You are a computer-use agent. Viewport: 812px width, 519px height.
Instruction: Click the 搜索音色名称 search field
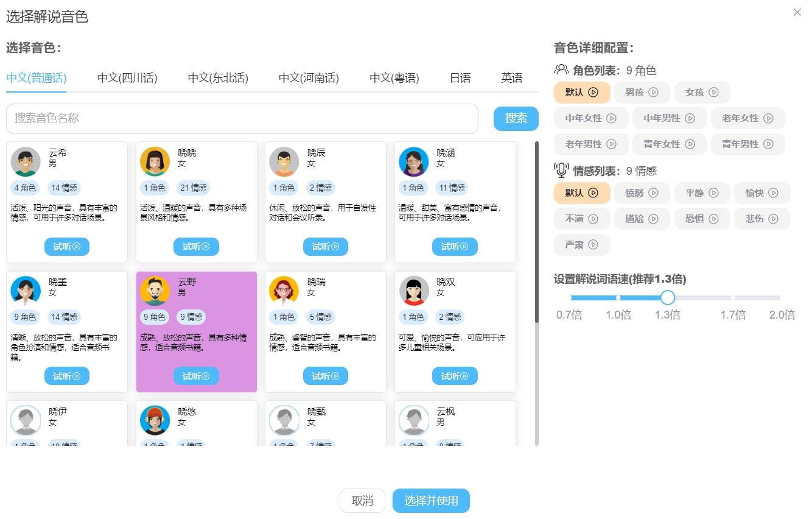point(242,118)
